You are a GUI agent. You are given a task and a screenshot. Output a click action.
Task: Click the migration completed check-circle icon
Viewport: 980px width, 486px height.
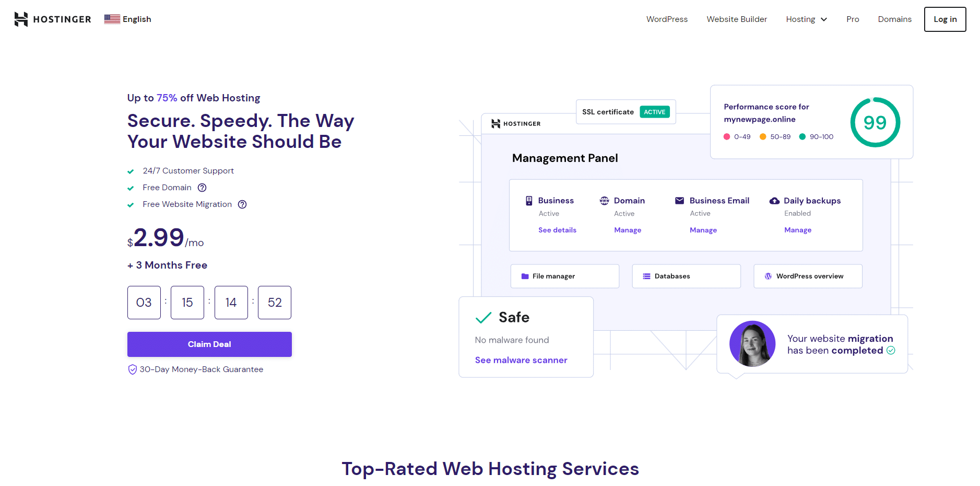pos(891,351)
